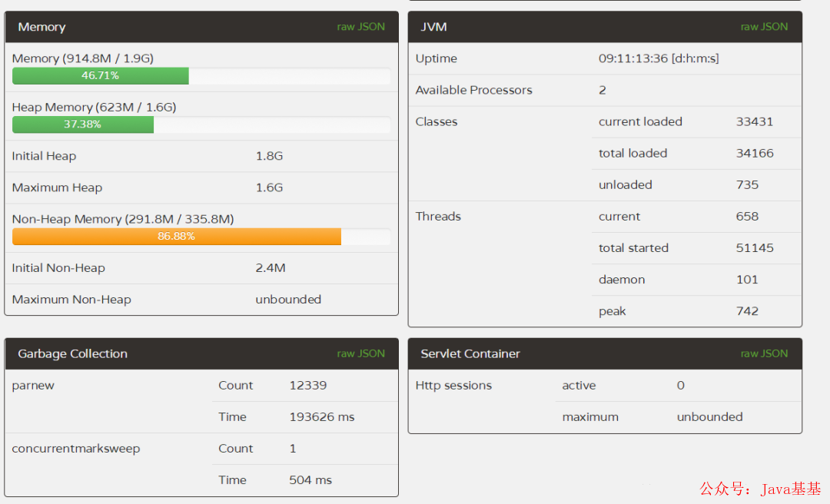The height and width of the screenshot is (504, 830).
Task: Click the total started label
Action: click(633, 247)
